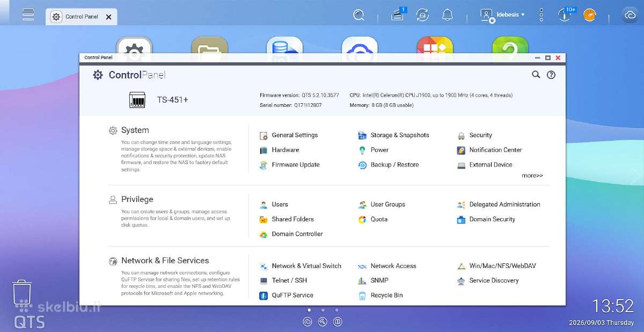This screenshot has width=644, height=332.
Task: Click the Win/Mac/NFS/WebDAV icon
Action: tap(461, 266)
